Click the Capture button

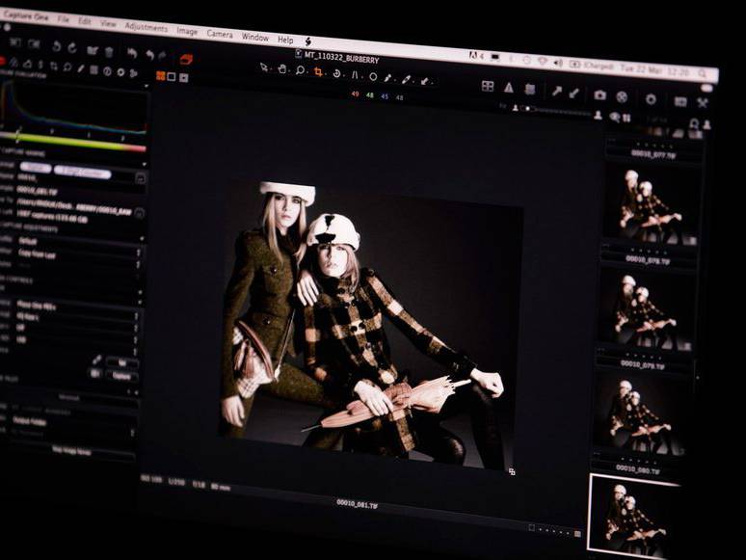click(x=121, y=376)
